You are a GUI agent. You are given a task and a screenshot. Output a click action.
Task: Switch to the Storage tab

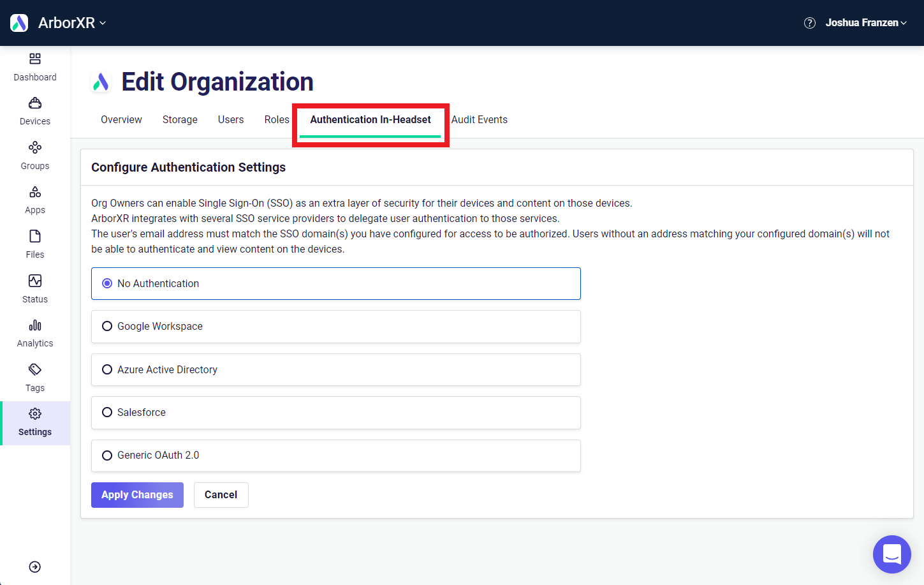[180, 120]
